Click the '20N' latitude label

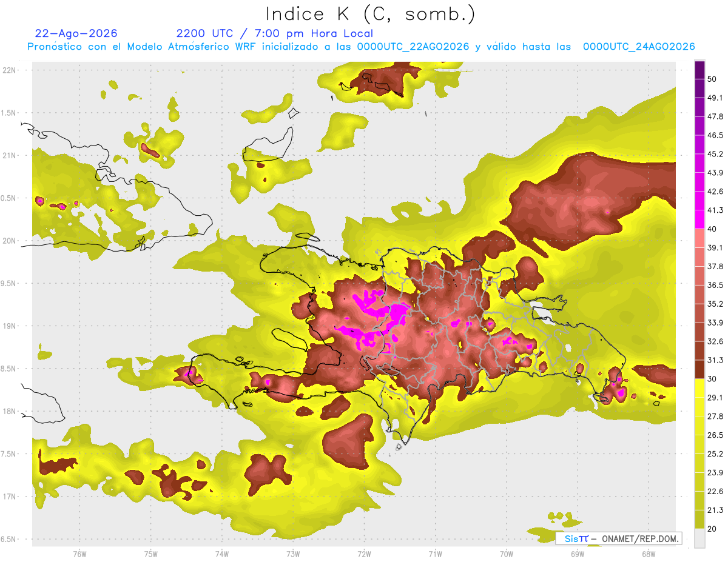point(9,241)
